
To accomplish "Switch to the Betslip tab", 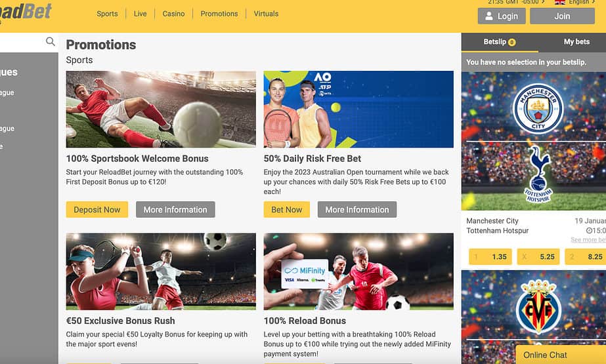I will point(500,42).
